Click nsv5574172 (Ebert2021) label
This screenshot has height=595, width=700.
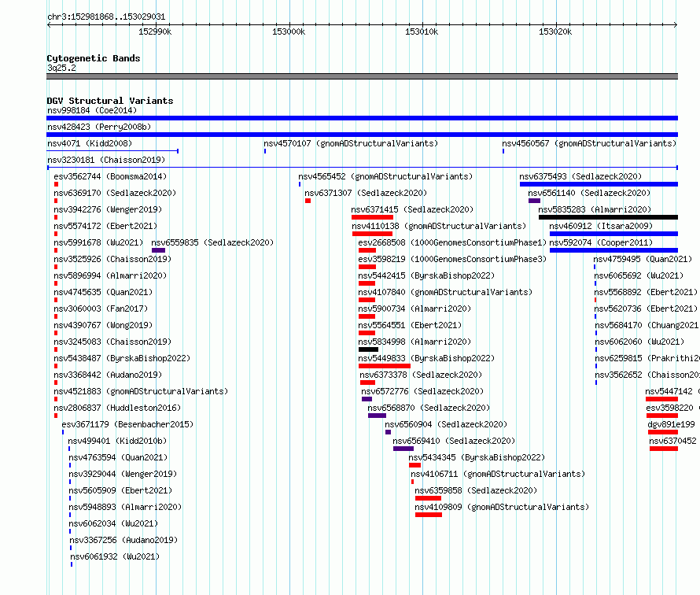pos(105,226)
